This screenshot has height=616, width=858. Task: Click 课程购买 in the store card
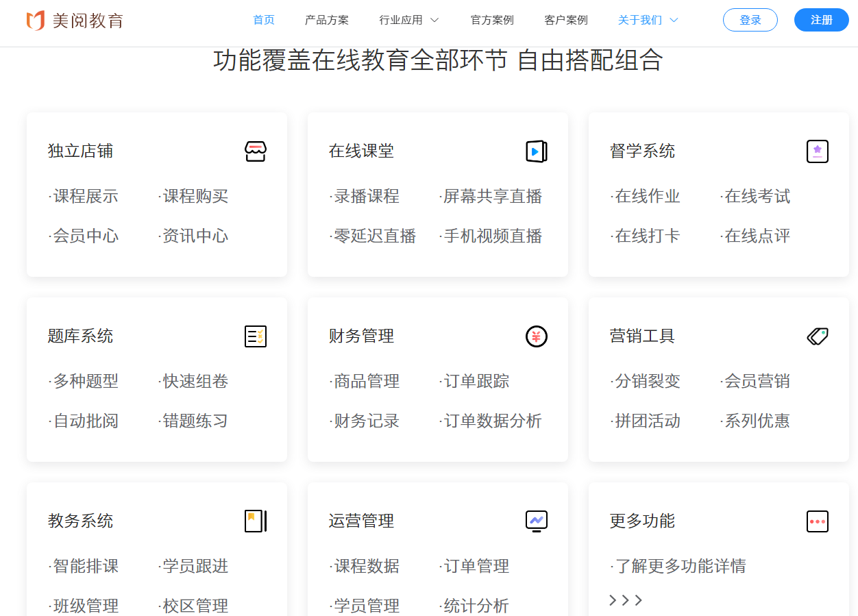pyautogui.click(x=193, y=197)
